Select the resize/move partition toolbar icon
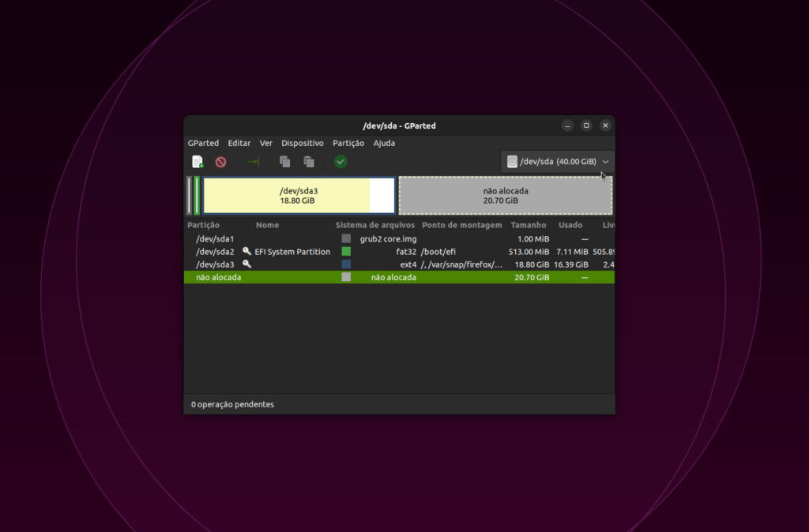Viewport: 809px width, 532px height. point(253,162)
